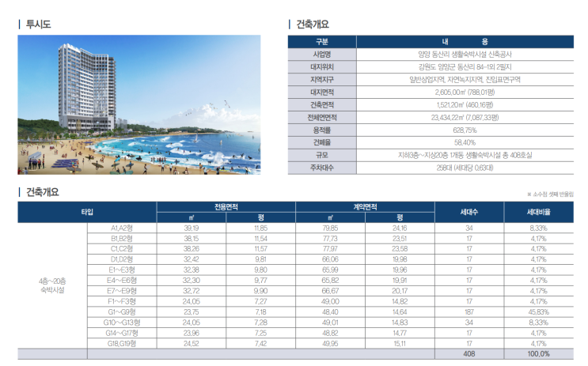This screenshot has width=588, height=366.
Task: Click the 계약면적 column header
Action: [366, 207]
